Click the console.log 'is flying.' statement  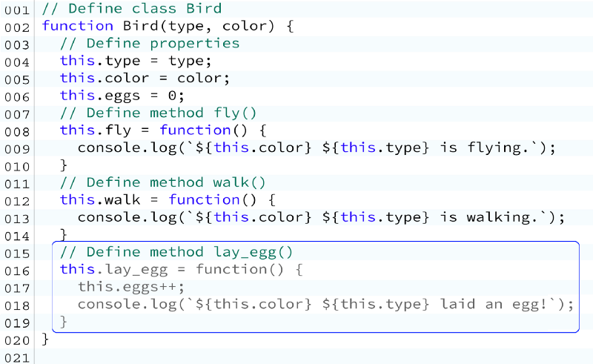317,148
